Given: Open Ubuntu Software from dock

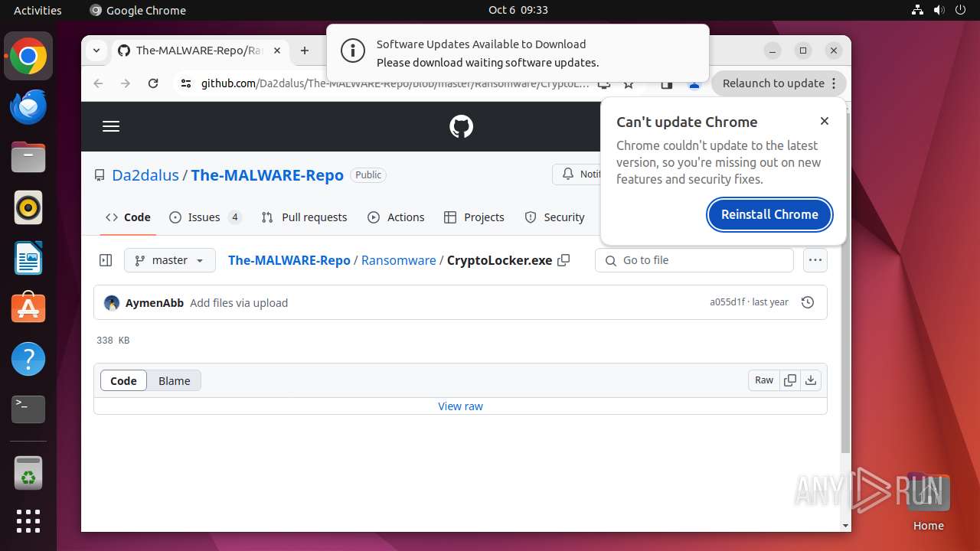Looking at the screenshot, I should pyautogui.click(x=28, y=308).
